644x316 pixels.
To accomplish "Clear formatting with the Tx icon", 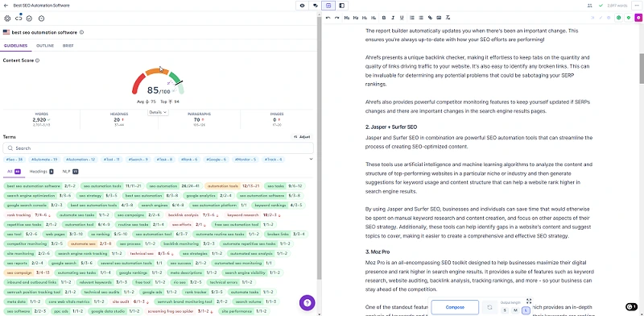I will point(448,18).
